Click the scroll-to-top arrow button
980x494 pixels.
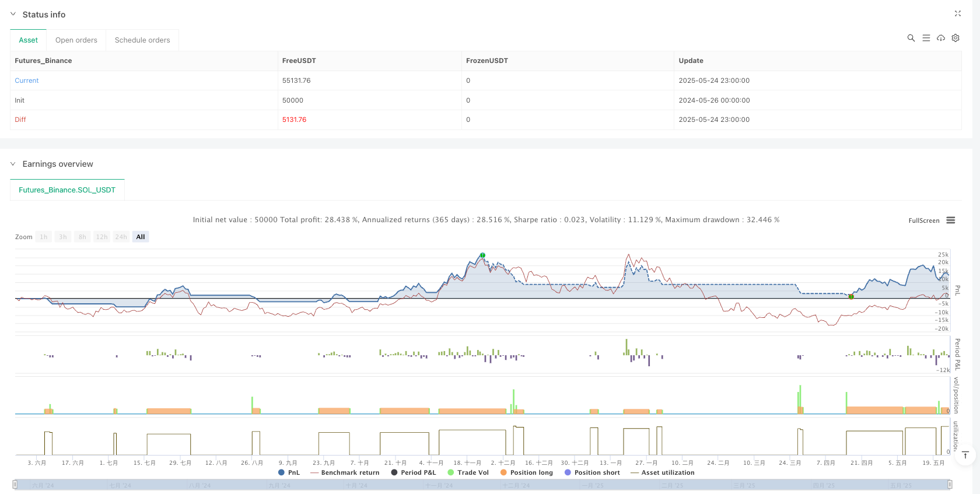pyautogui.click(x=965, y=455)
